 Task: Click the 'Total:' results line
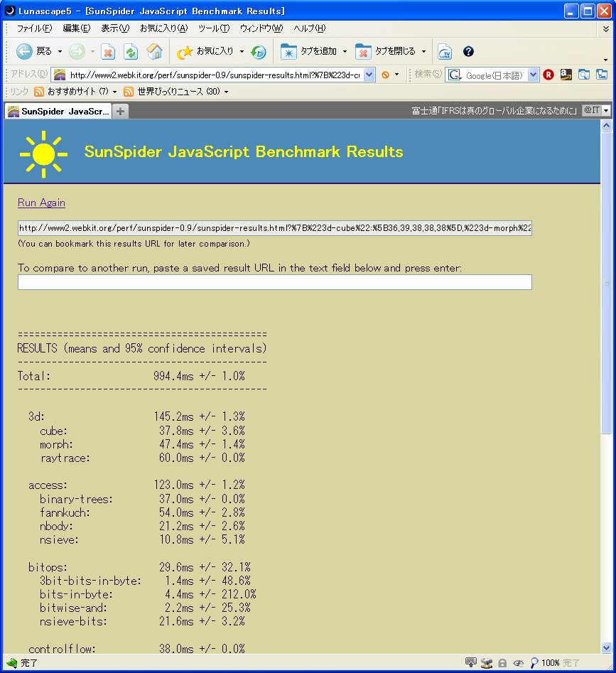coord(131,376)
